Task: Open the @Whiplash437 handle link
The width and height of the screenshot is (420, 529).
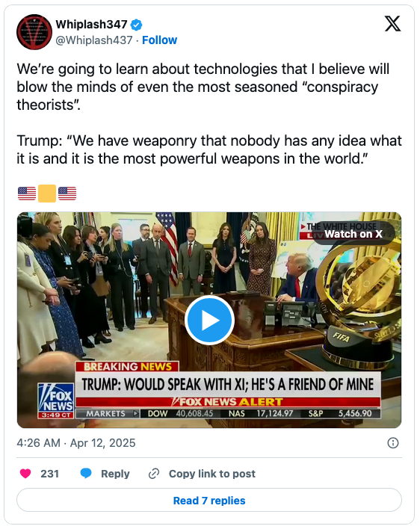Action: (94, 40)
